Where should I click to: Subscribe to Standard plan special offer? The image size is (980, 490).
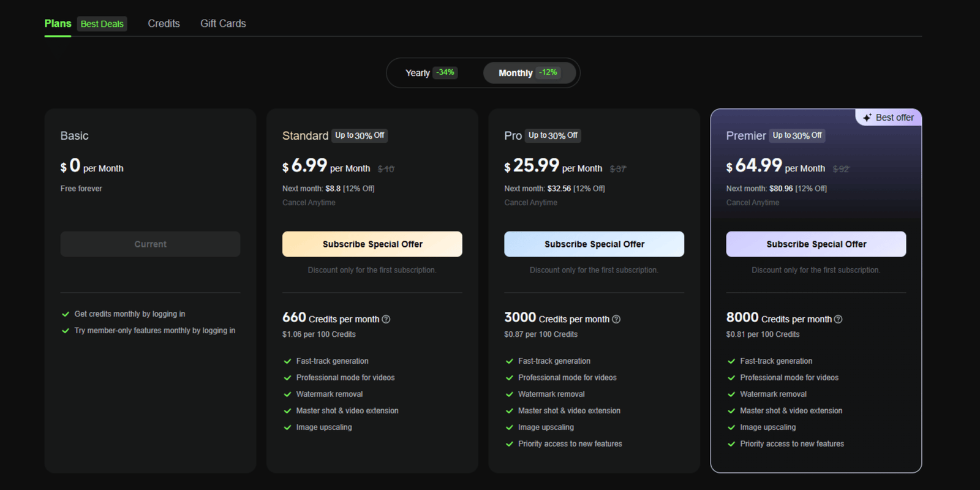click(x=372, y=244)
